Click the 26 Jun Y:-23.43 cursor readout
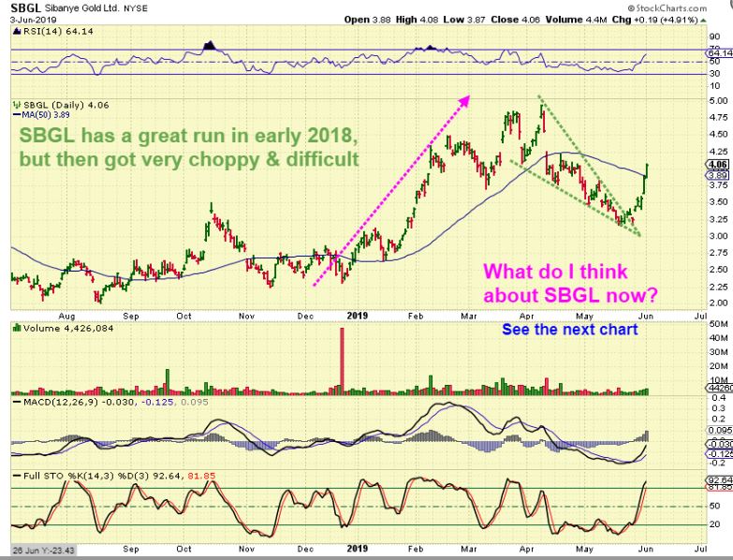Image resolution: width=733 pixels, height=560 pixels. coord(42,551)
